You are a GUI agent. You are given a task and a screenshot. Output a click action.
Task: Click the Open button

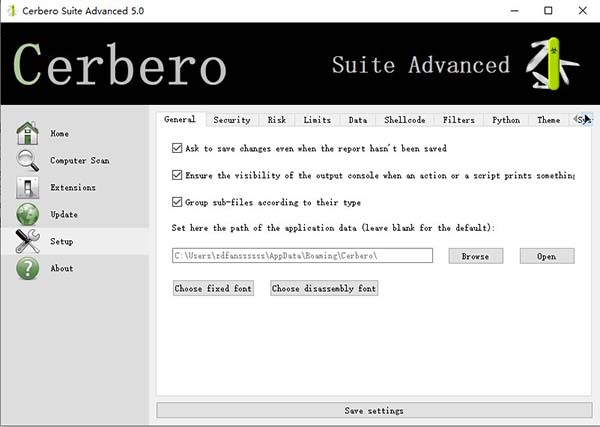(x=547, y=256)
